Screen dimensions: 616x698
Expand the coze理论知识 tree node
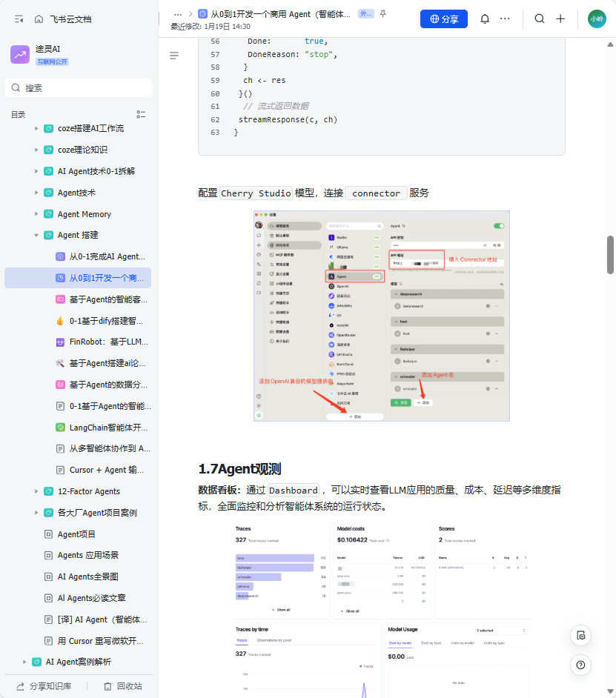pos(36,150)
